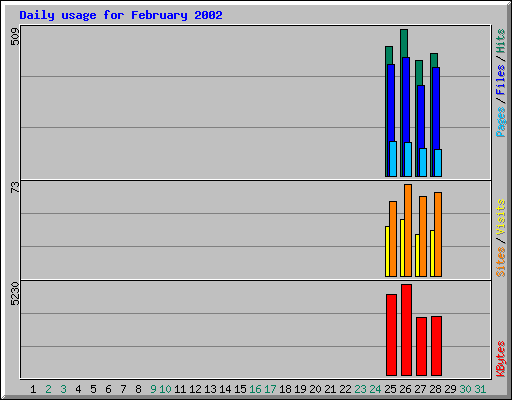Viewport: 512px width, 400px height.
Task: Choose the orange Sites bar for day 27
Action: 423,237
